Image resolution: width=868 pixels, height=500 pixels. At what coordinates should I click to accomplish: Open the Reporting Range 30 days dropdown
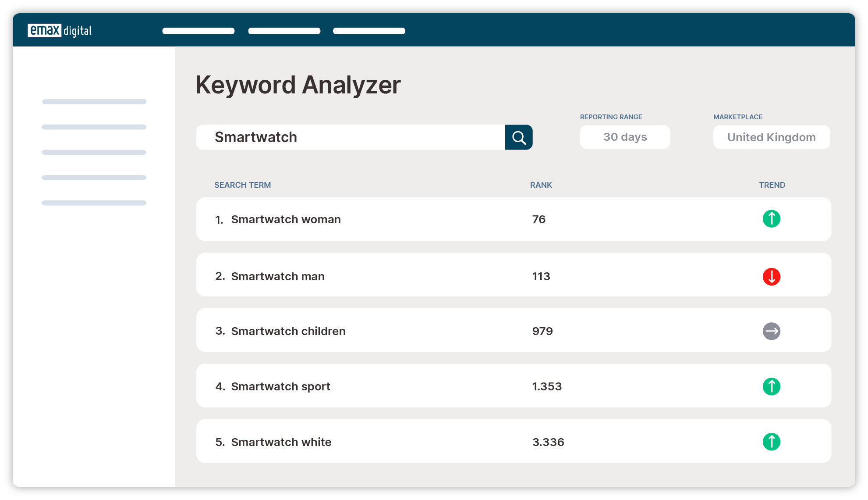625,137
